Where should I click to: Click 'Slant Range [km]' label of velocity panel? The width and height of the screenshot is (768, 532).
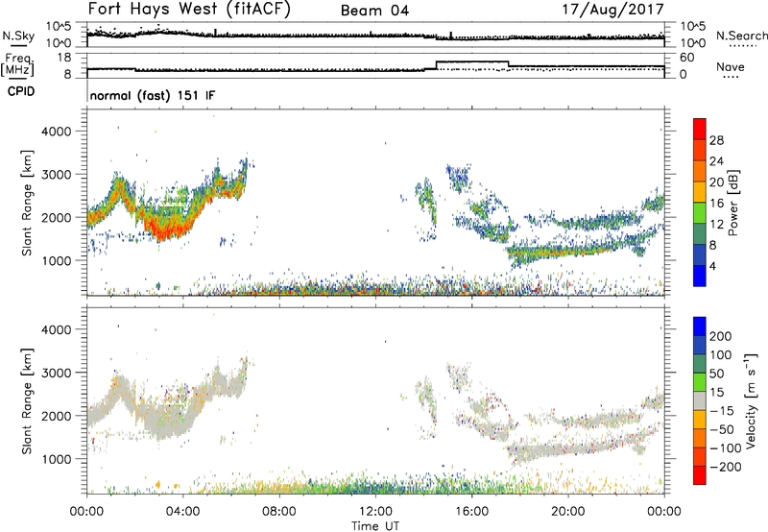click(27, 401)
